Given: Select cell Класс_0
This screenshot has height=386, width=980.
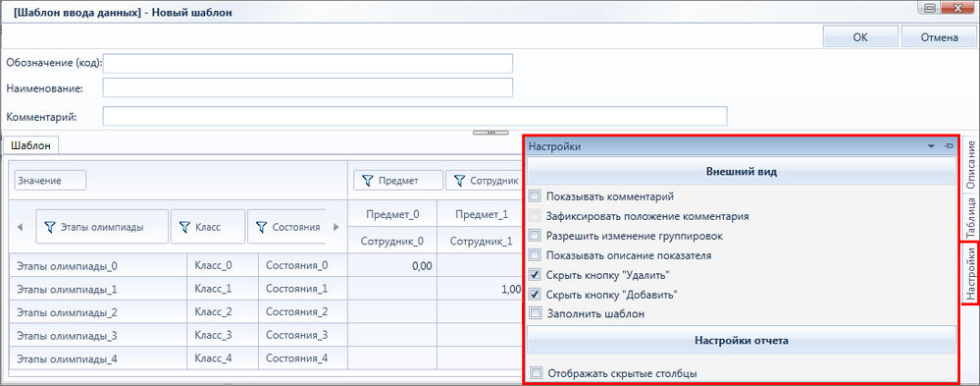Looking at the screenshot, I should [x=223, y=265].
